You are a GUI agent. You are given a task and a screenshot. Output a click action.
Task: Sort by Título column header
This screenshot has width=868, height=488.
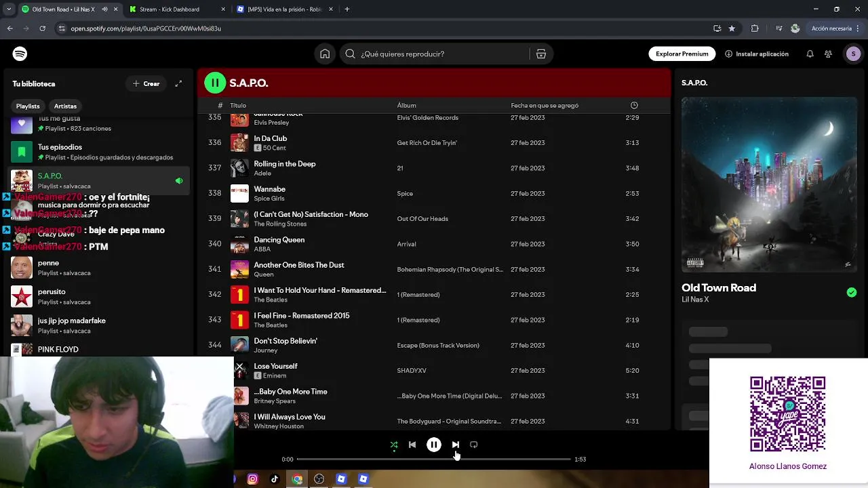pyautogui.click(x=238, y=105)
